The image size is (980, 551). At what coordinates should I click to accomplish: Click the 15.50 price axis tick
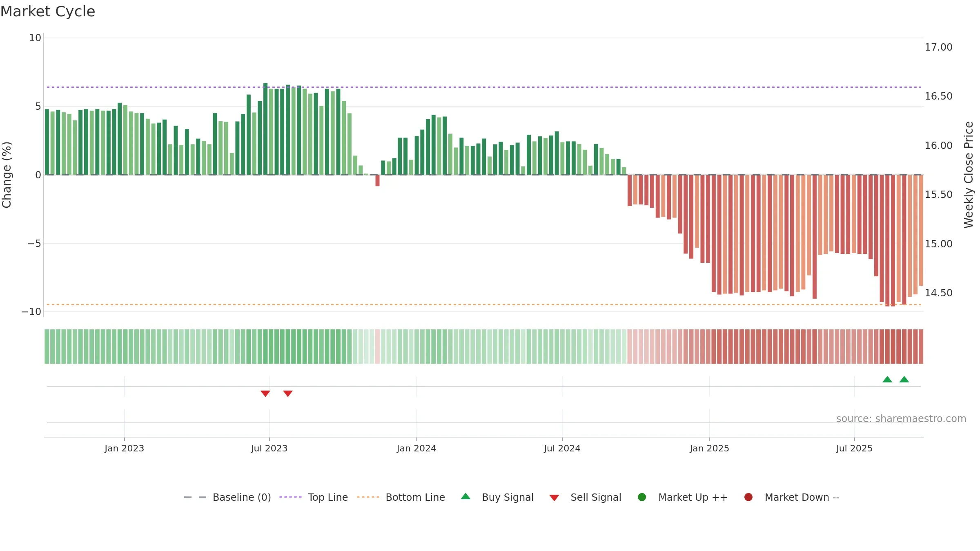(x=938, y=195)
